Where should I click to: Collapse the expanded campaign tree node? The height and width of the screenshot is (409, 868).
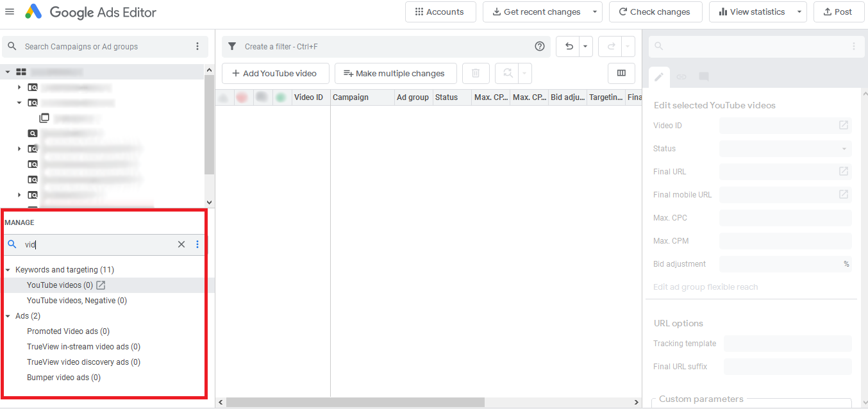pos(19,103)
